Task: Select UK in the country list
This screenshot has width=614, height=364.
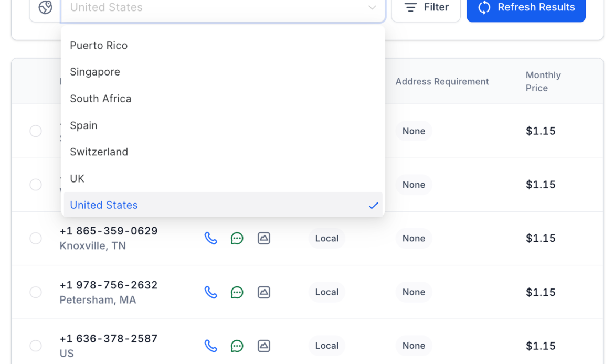Action: tap(77, 178)
